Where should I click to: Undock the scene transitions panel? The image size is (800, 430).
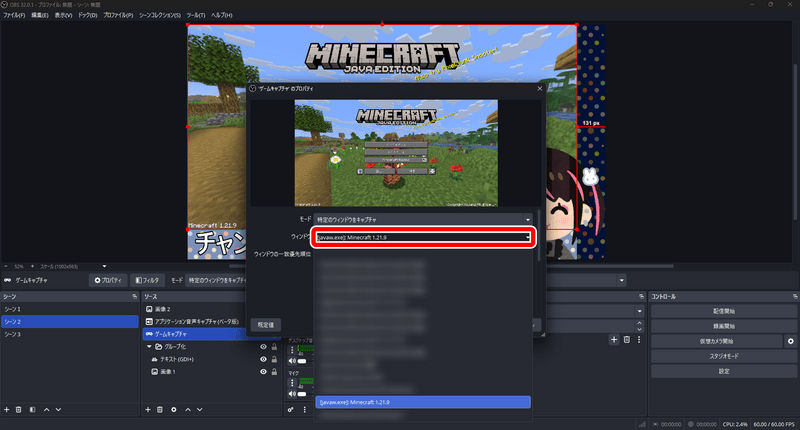tap(641, 296)
